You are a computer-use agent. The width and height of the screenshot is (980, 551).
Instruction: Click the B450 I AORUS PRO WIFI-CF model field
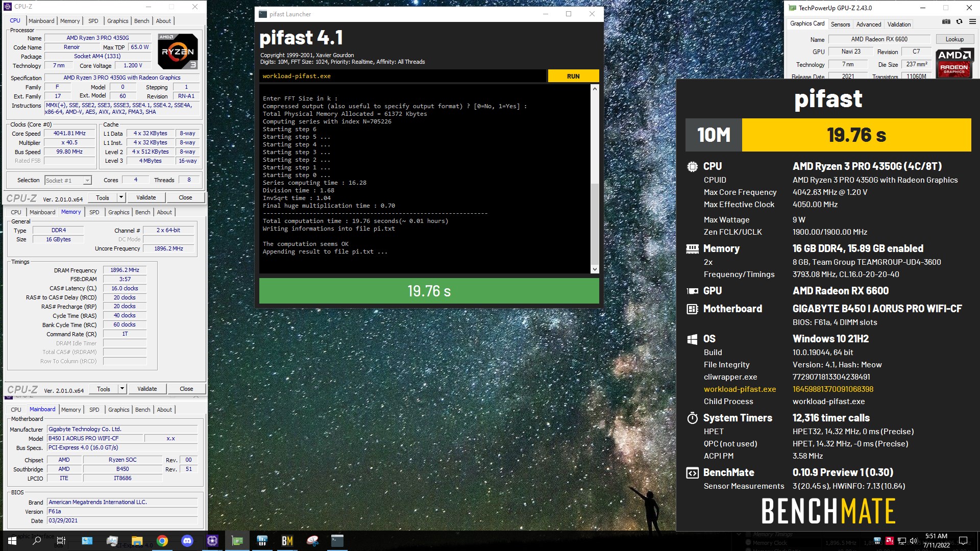point(95,438)
